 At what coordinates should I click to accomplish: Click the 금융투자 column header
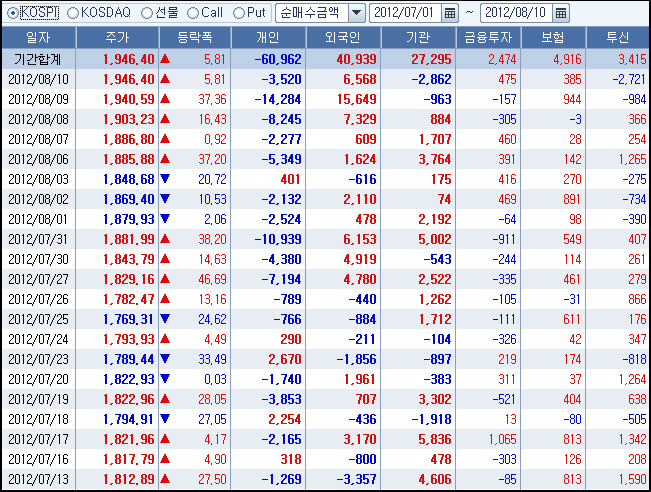[488, 38]
